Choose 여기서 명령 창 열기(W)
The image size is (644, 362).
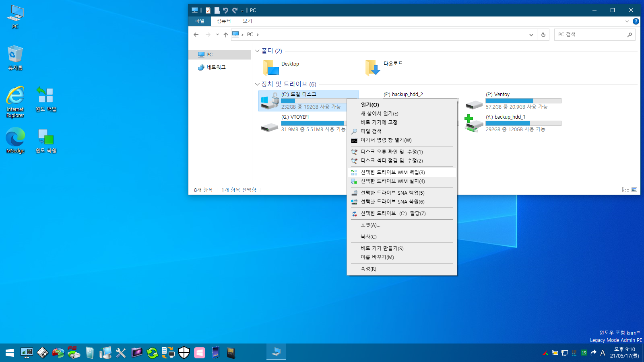coord(402,140)
